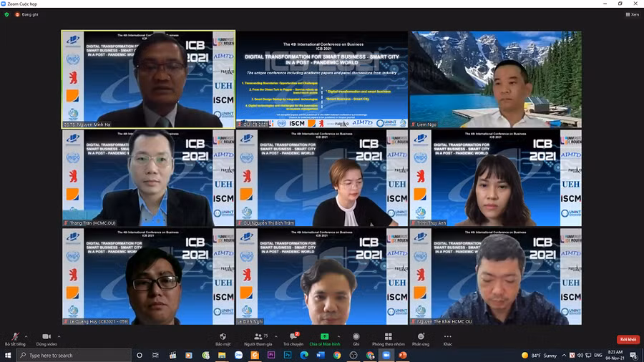Open video options arrow beside camera

pos(59,336)
